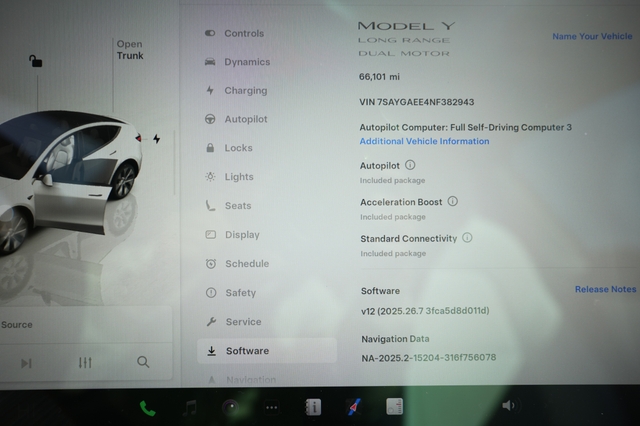Tap the Model Y title
Screen dimensions: 640x426
click(x=407, y=26)
